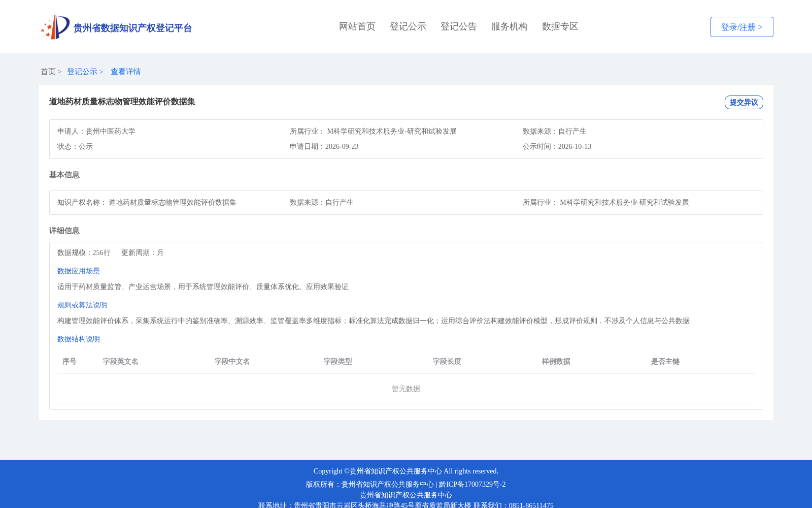Go to the 登记公示 nav item
Screen dimensions: 812x508
408,26
